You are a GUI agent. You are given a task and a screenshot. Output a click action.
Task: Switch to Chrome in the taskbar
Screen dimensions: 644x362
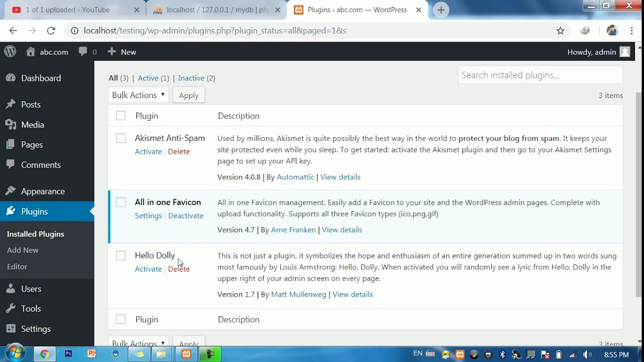pos(44,354)
